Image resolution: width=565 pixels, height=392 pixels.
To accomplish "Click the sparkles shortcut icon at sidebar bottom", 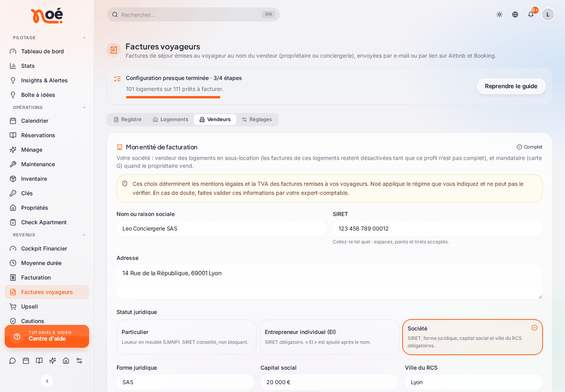I will click(53, 361).
